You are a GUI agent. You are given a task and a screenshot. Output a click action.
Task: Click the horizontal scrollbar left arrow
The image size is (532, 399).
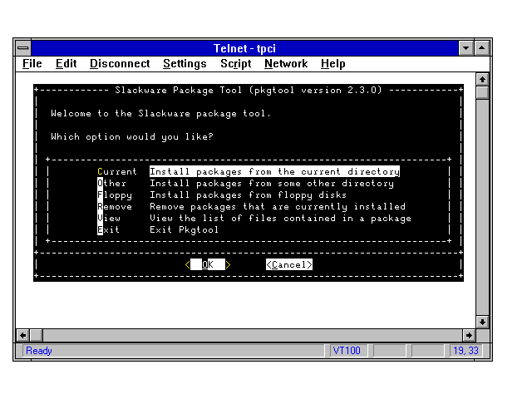pos(23,335)
